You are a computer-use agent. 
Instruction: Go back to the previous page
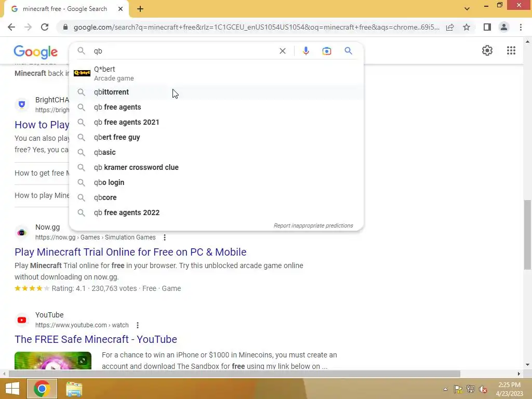click(11, 27)
